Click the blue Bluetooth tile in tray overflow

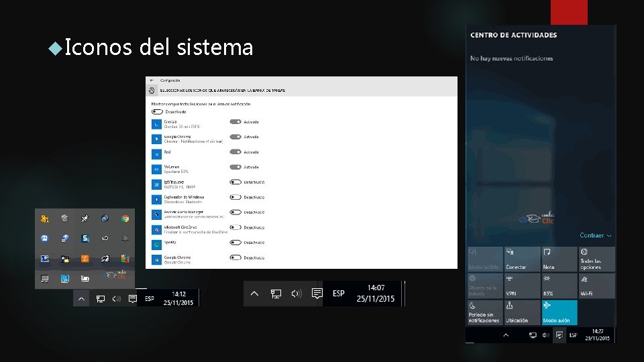[x=65, y=279]
